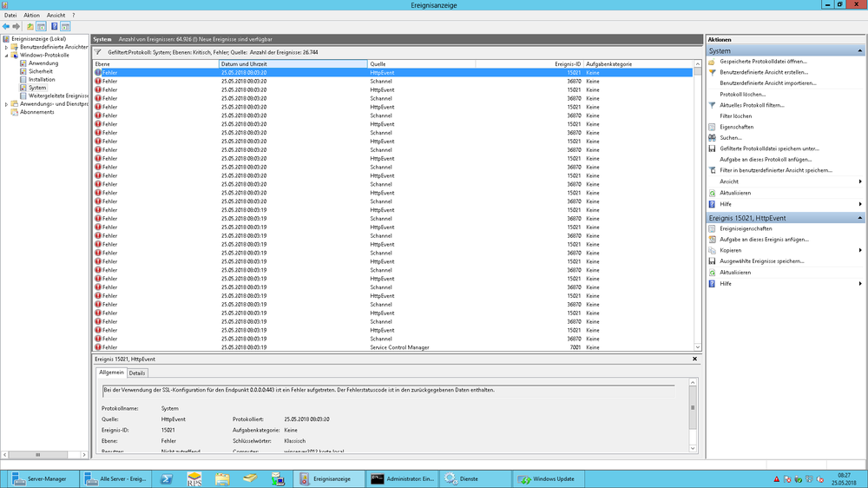
Task: Click the disk icon for 'Gefilterte Protokolldatei speichern unter...'
Action: click(712, 148)
